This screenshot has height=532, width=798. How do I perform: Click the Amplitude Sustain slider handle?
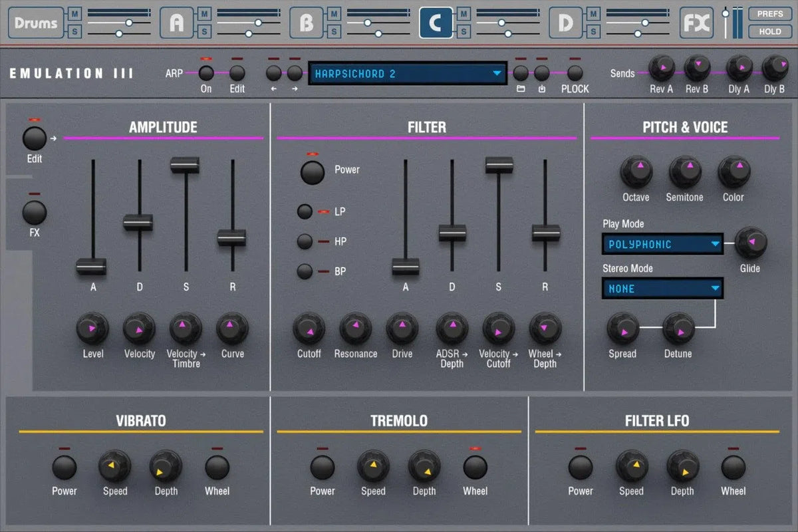(x=185, y=165)
